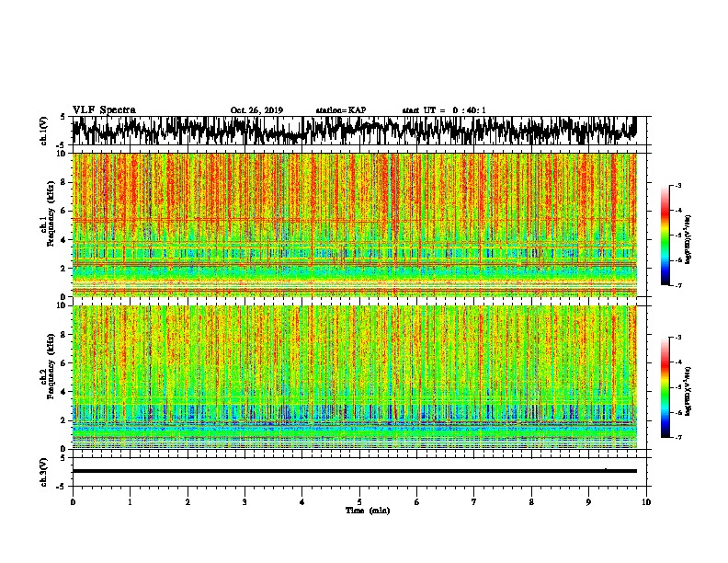Select the "start UT = 0 : 40: 1" text

[x=444, y=110]
